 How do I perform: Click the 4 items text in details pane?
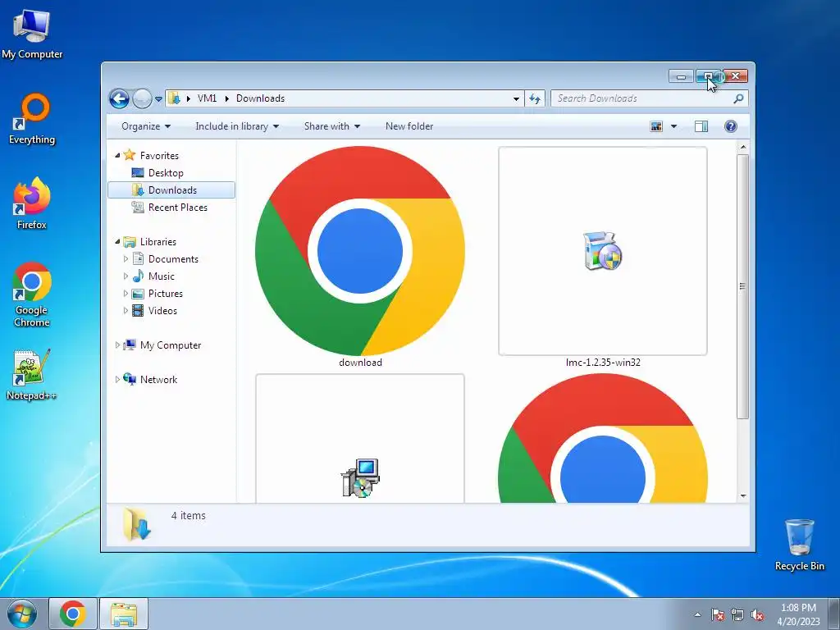[x=188, y=515]
